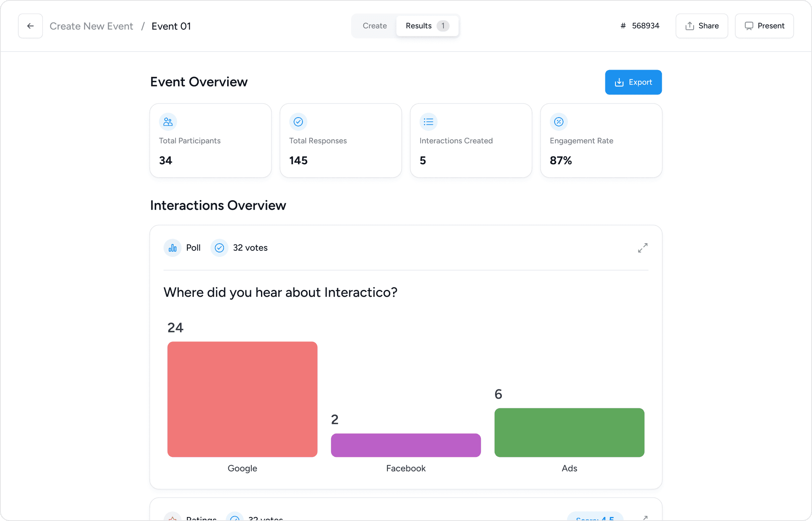Click the back arrow button
This screenshot has width=812, height=521.
(x=30, y=26)
